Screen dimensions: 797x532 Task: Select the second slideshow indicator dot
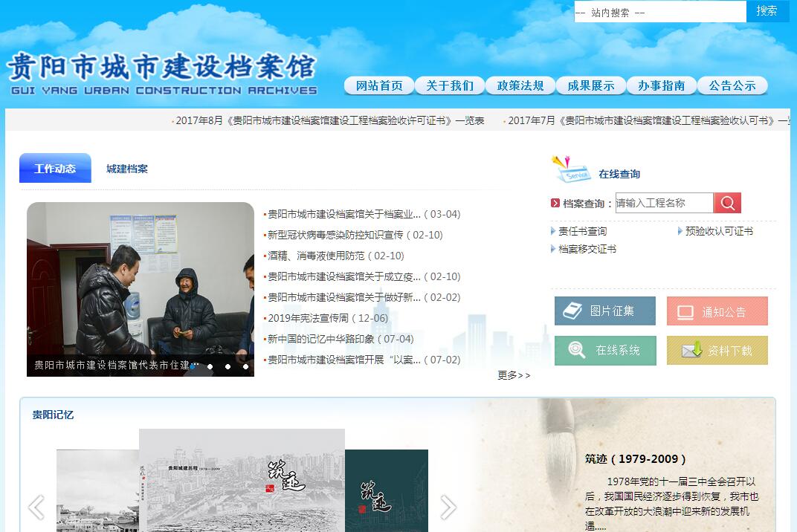[210, 366]
